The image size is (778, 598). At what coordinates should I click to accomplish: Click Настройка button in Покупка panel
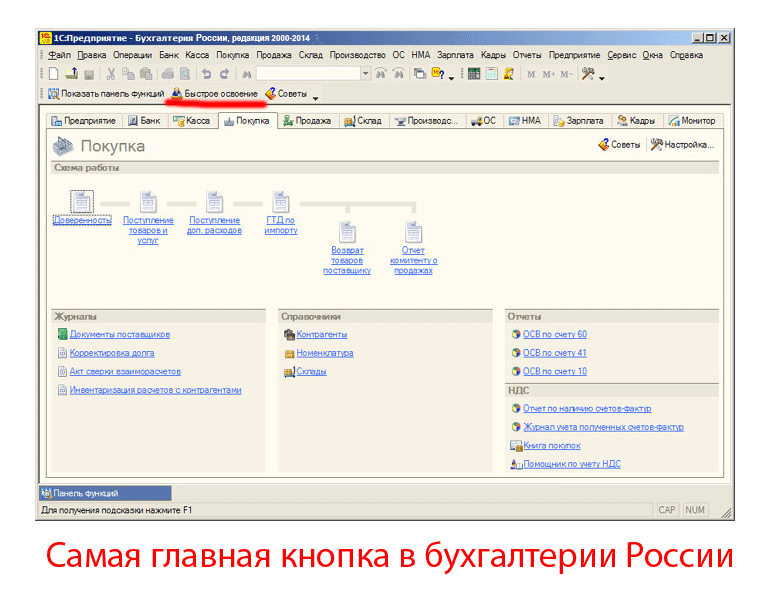tap(683, 145)
